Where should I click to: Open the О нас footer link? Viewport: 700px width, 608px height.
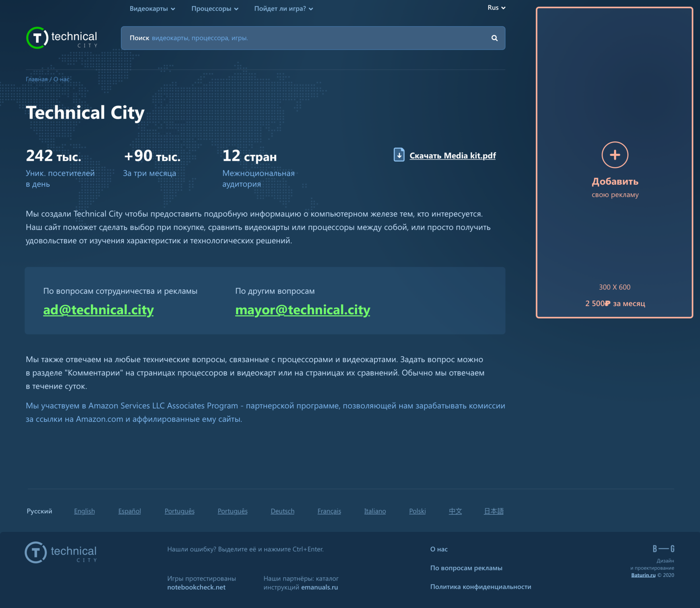click(x=439, y=549)
